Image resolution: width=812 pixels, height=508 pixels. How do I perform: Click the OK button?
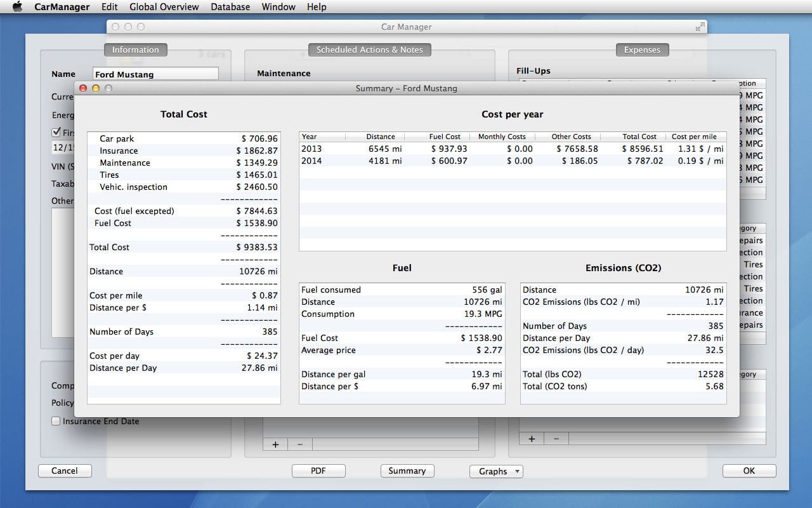(749, 471)
